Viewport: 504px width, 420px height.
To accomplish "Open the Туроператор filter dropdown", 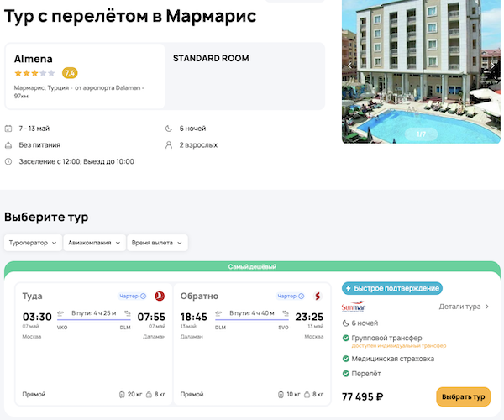I will (34, 243).
